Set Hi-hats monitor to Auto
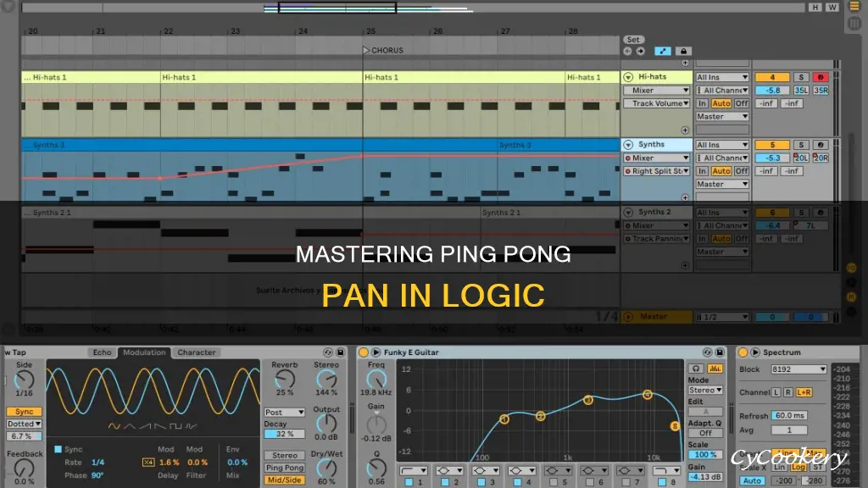Image resolution: width=868 pixels, height=488 pixels. pyautogui.click(x=721, y=103)
